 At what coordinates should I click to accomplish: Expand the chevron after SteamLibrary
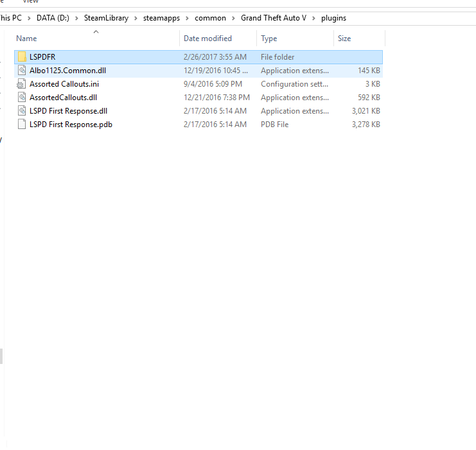click(136, 18)
